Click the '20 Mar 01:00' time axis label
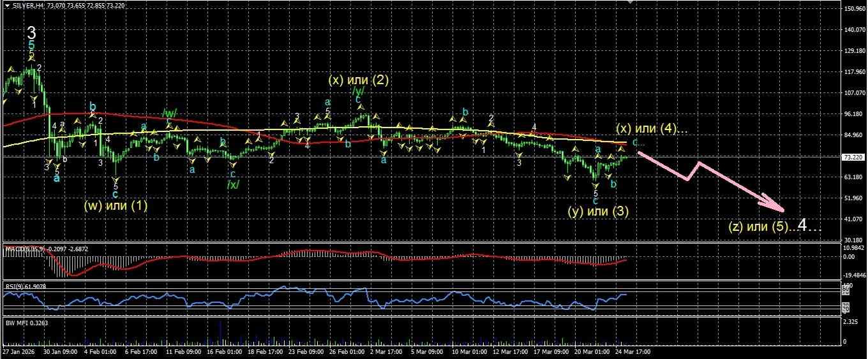This screenshot has height=359, width=868. [592, 351]
